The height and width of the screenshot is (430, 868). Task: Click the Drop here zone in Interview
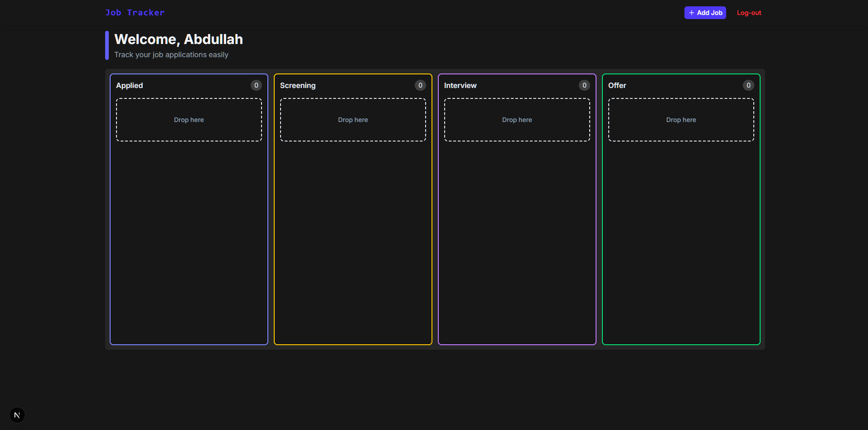(517, 120)
